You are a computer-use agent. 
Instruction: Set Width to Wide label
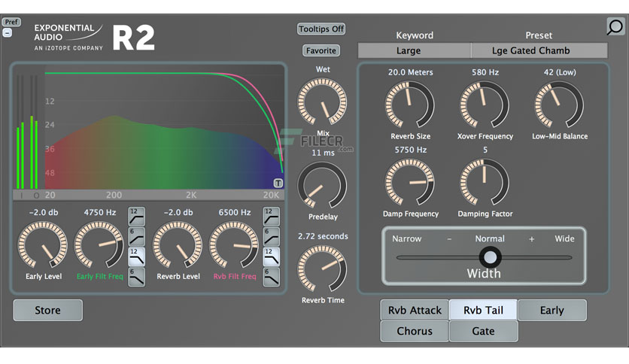click(x=564, y=238)
